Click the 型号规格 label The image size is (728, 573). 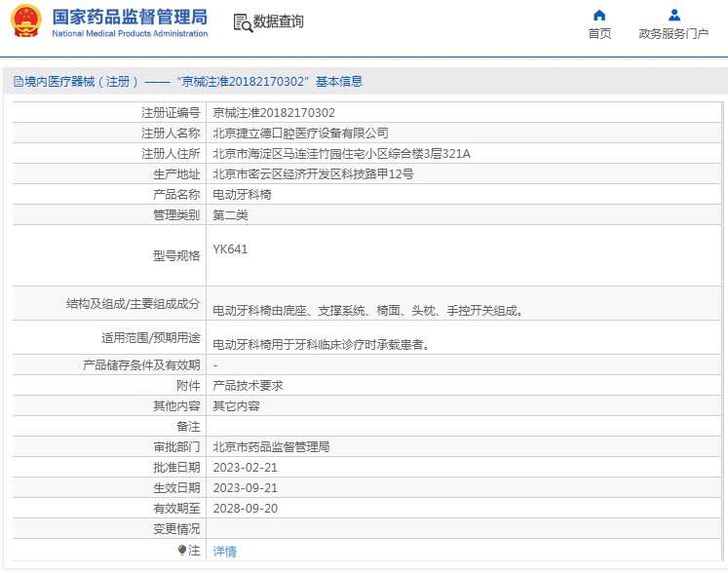176,256
